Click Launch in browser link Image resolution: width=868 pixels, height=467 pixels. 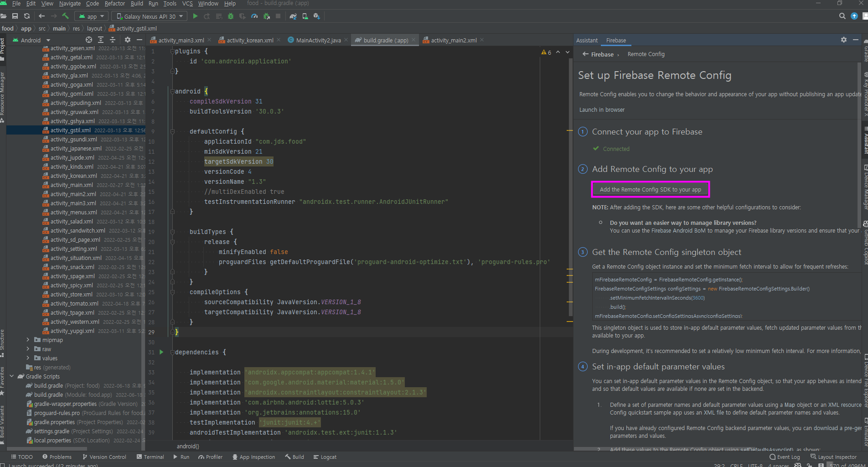pyautogui.click(x=602, y=110)
